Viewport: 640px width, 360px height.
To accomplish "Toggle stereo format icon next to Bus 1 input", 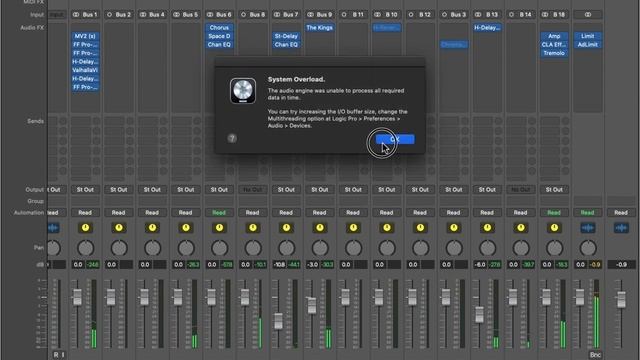I will click(76, 15).
